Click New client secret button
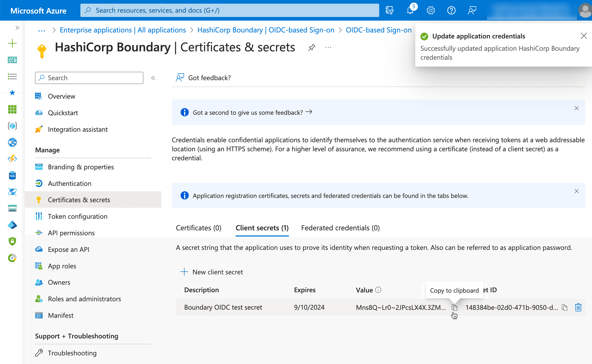Screen dimensions: 592x364 tap(212, 272)
